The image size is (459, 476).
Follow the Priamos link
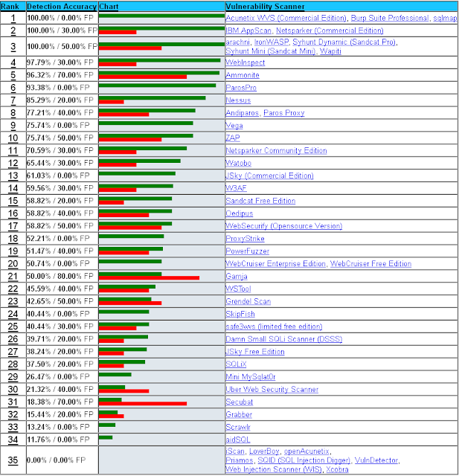[240, 460]
